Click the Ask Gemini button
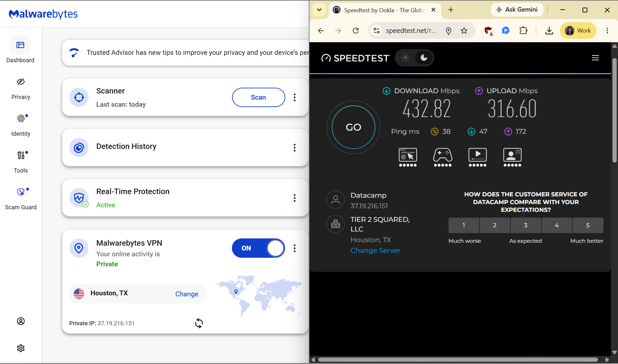This screenshot has width=618, height=364. 517,10
